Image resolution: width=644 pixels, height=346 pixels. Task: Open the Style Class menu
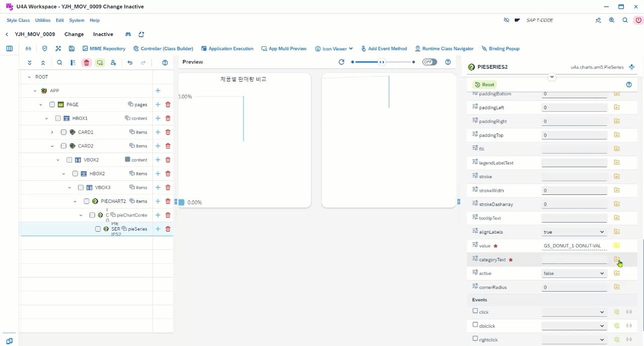(18, 20)
